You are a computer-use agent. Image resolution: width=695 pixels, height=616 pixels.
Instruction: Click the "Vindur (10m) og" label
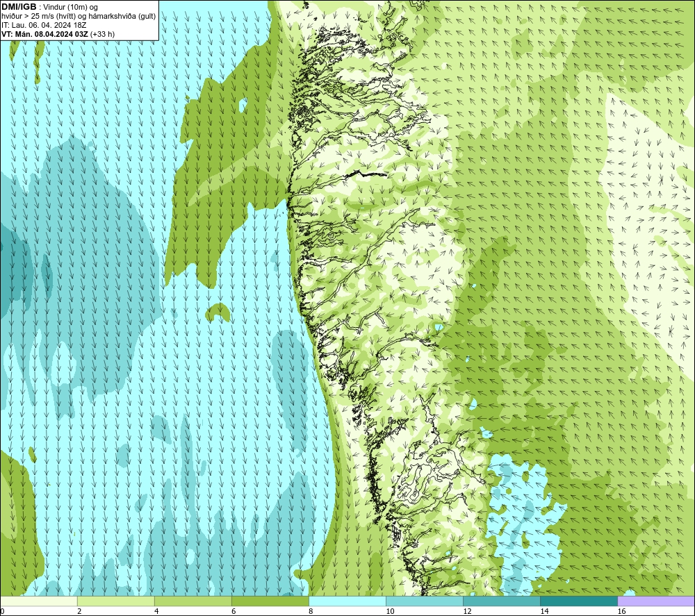(70, 7)
